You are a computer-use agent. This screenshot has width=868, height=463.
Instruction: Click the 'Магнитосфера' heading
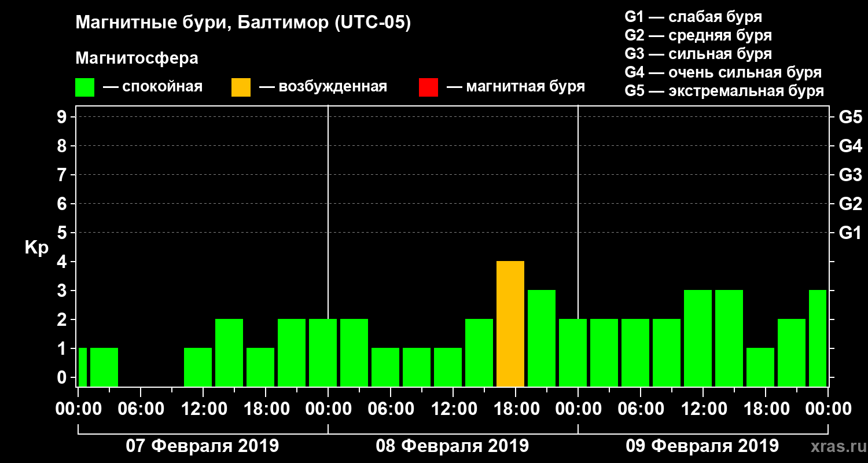click(137, 58)
